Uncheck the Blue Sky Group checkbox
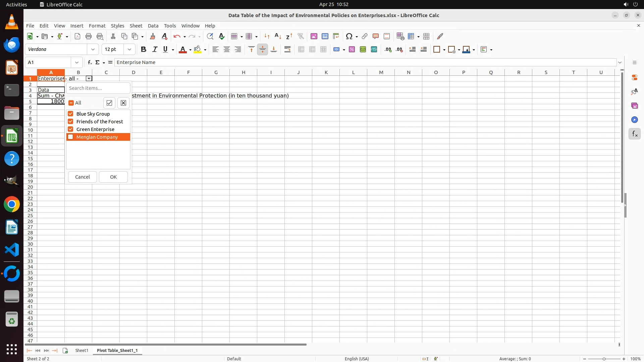The height and width of the screenshot is (362, 644). click(70, 114)
